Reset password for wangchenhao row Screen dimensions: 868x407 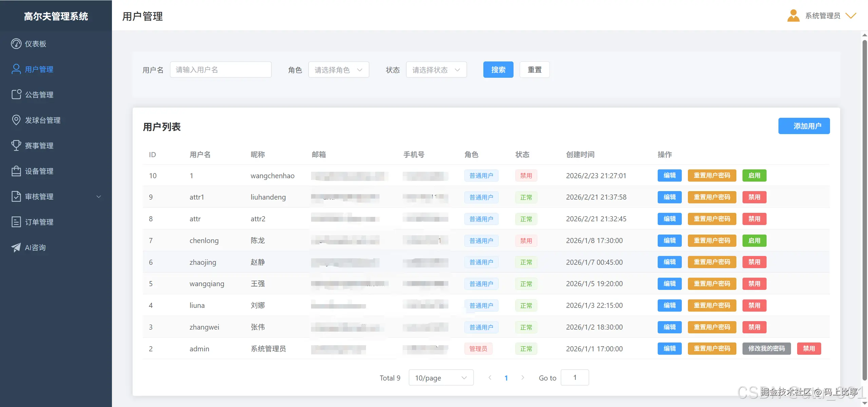click(x=712, y=175)
